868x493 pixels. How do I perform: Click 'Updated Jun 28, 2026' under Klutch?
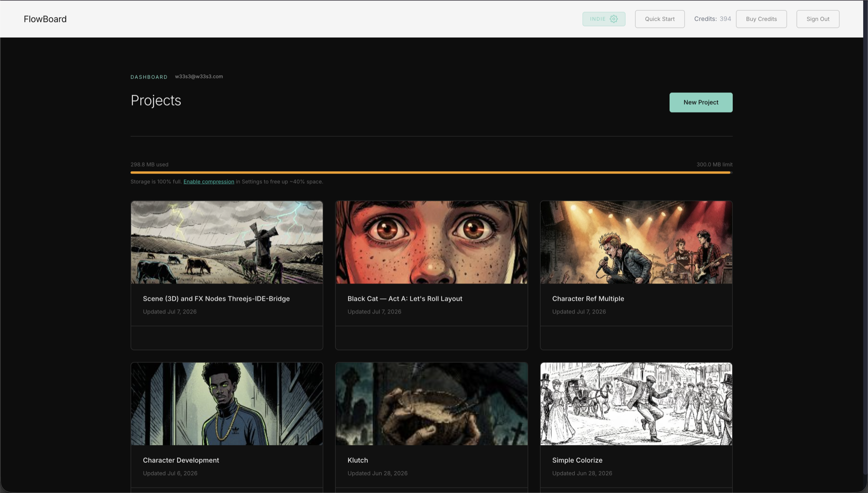point(378,473)
